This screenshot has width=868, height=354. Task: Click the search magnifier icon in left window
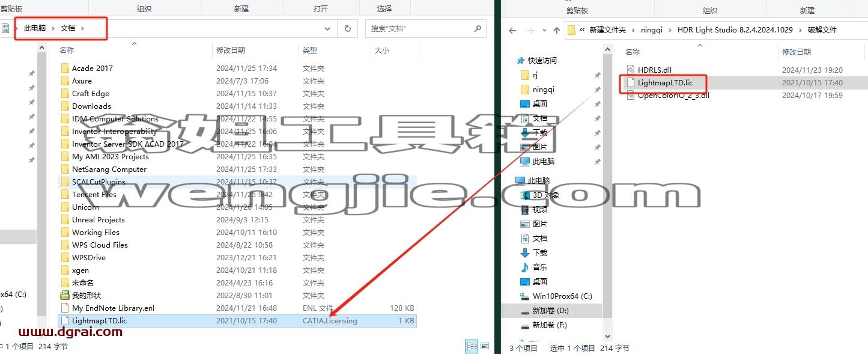coord(478,28)
